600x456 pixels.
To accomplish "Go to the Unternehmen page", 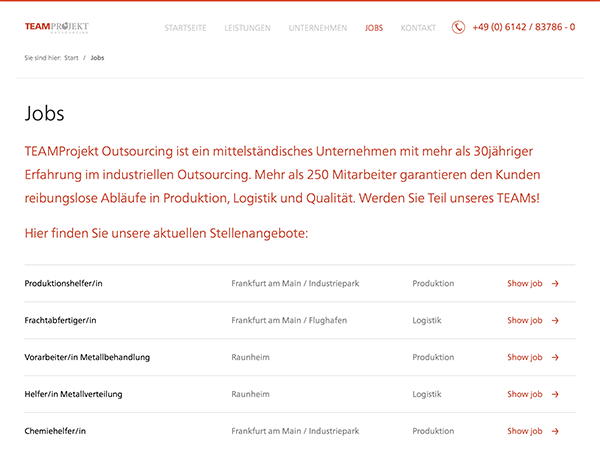I will click(318, 28).
